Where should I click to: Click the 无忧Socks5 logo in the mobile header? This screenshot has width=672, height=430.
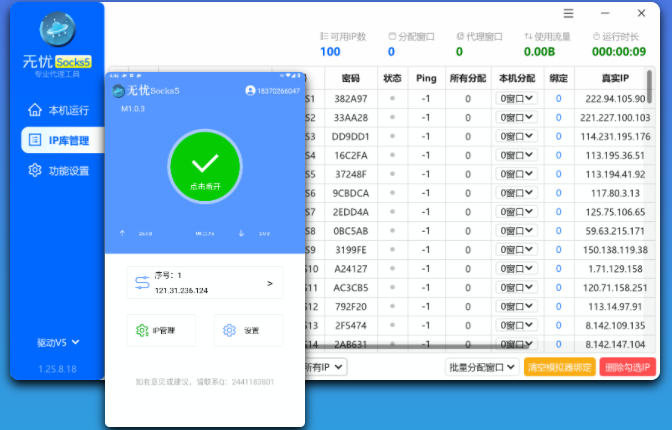[x=118, y=91]
